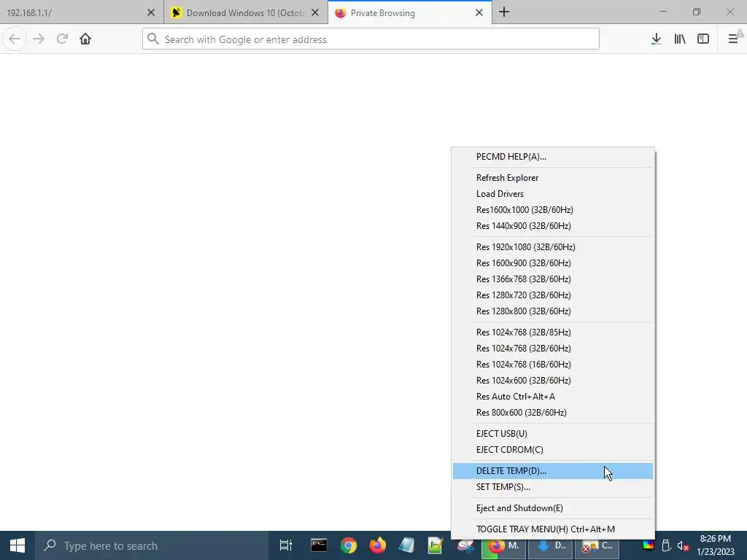Launch pinned Firefox from the taskbar
The image size is (747, 560).
(378, 545)
